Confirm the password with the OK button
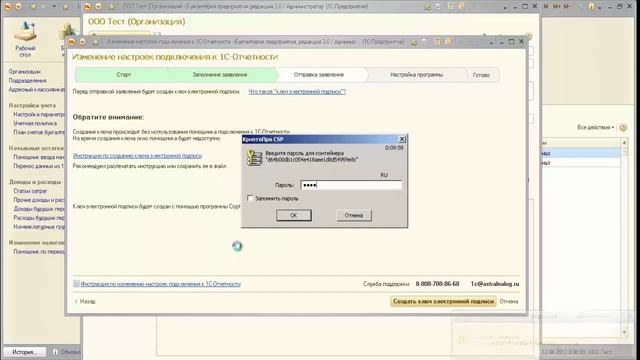The width and height of the screenshot is (640, 360). (x=293, y=215)
